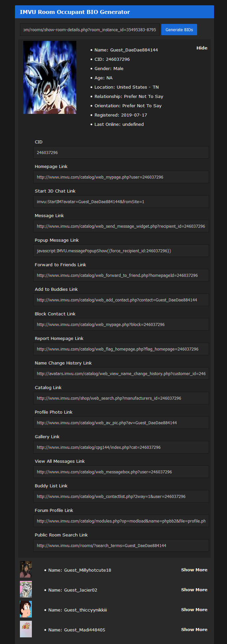The width and height of the screenshot is (227, 644).
Task: Select the Public Room Search Link field
Action: pyautogui.click(x=121, y=545)
